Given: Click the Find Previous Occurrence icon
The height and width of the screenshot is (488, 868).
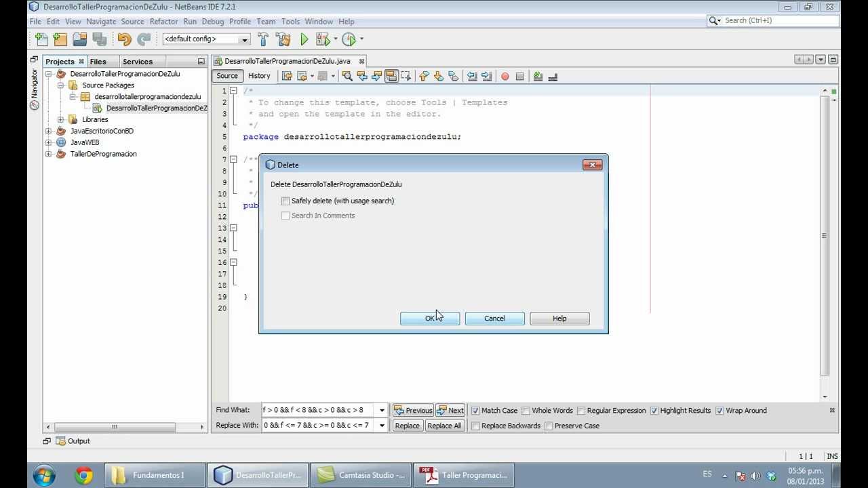Looking at the screenshot, I should (x=362, y=77).
